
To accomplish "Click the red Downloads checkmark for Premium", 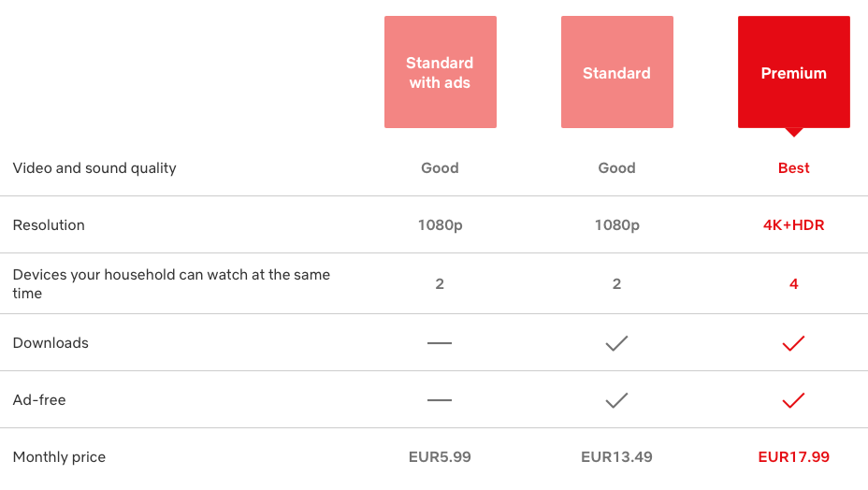I will (793, 343).
